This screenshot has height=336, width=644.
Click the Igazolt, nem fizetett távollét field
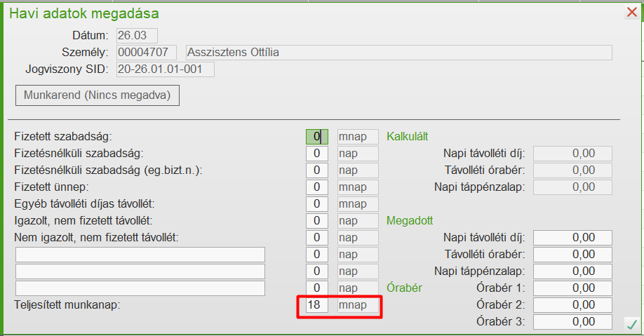tap(317, 221)
